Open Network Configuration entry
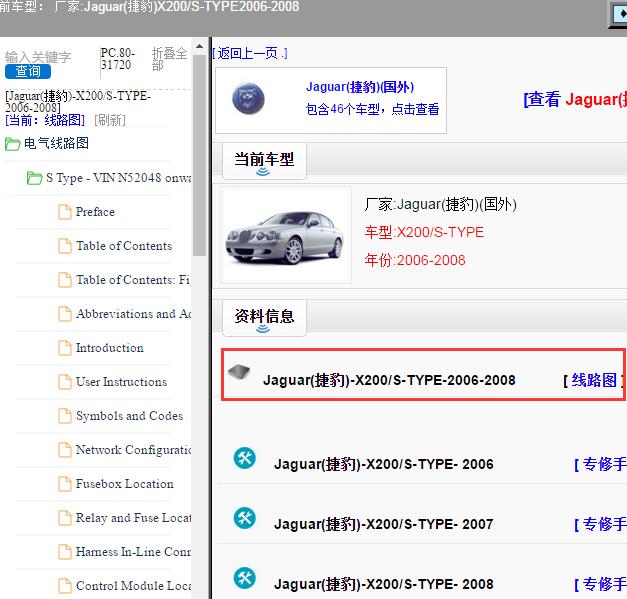 [x=133, y=450]
